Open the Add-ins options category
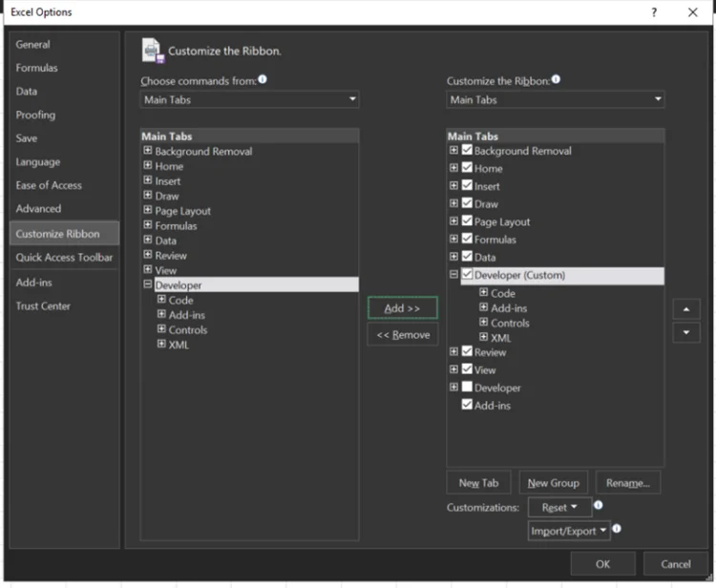The width and height of the screenshot is (716, 588). pos(64,283)
